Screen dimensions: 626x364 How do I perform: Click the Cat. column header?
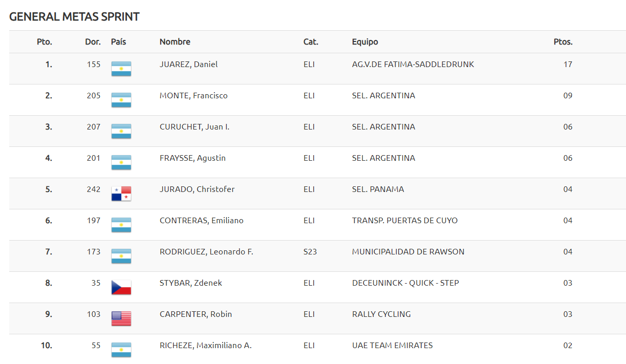click(x=311, y=42)
